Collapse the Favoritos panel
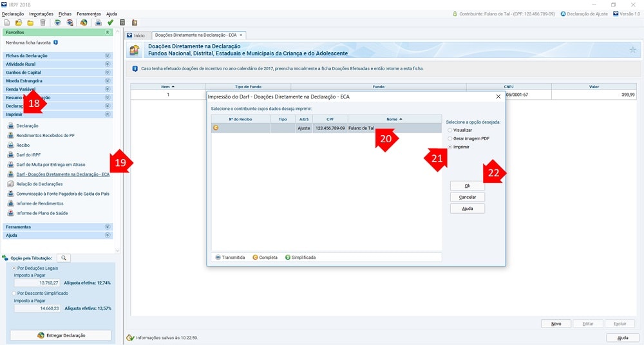Viewport: 644px width, 345px height. (x=107, y=32)
